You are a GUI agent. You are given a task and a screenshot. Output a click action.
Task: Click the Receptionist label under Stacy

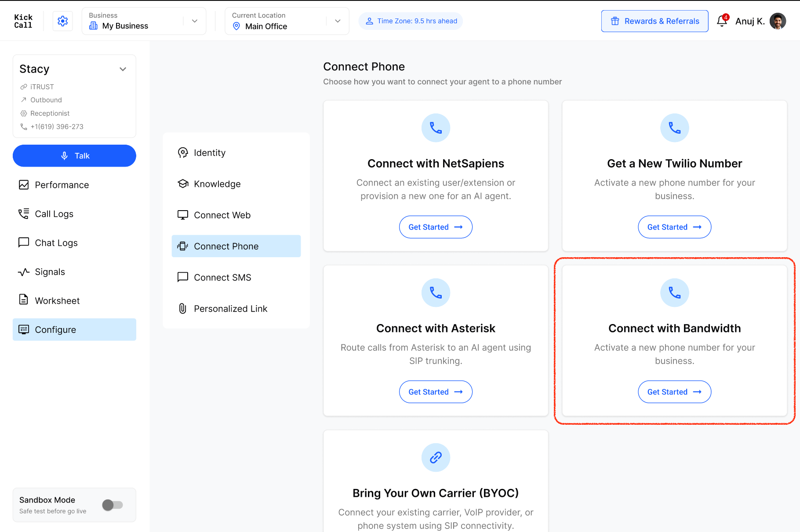tap(50, 113)
